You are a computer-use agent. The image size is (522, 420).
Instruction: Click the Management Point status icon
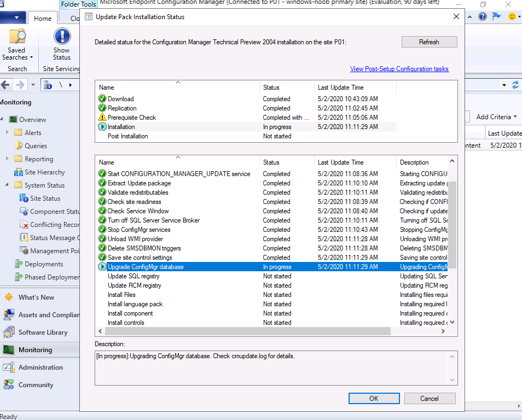24,250
